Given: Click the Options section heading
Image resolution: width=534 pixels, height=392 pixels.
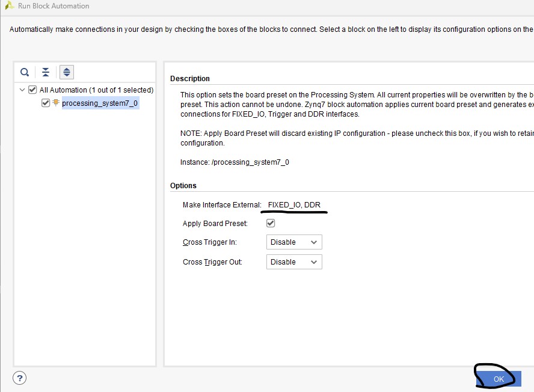Looking at the screenshot, I should pyautogui.click(x=183, y=186).
